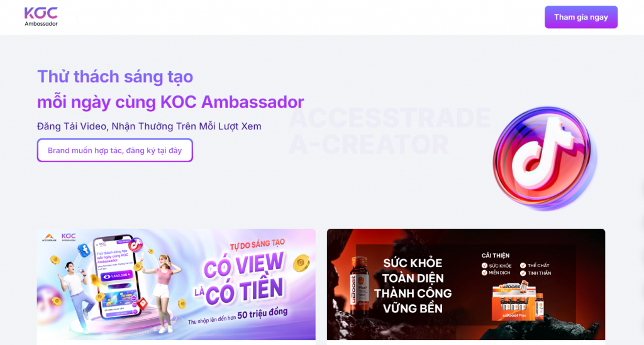
Task: Click the Accesstrade logo on purple banner
Action: 49,237
